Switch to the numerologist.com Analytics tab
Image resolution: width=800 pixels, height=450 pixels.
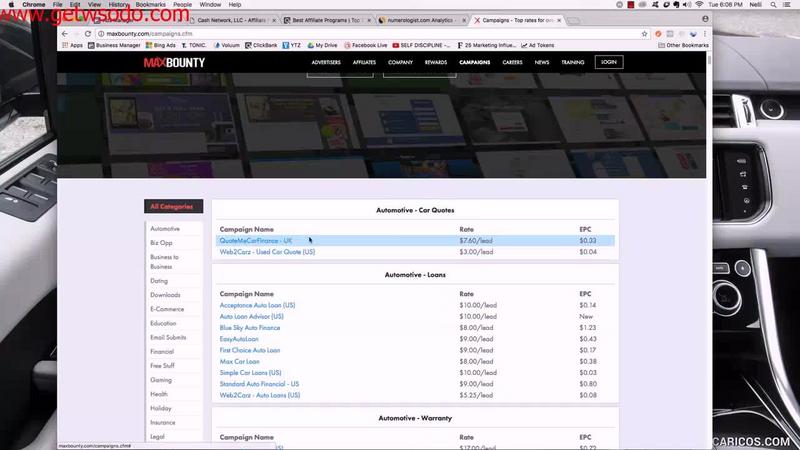(x=422, y=20)
